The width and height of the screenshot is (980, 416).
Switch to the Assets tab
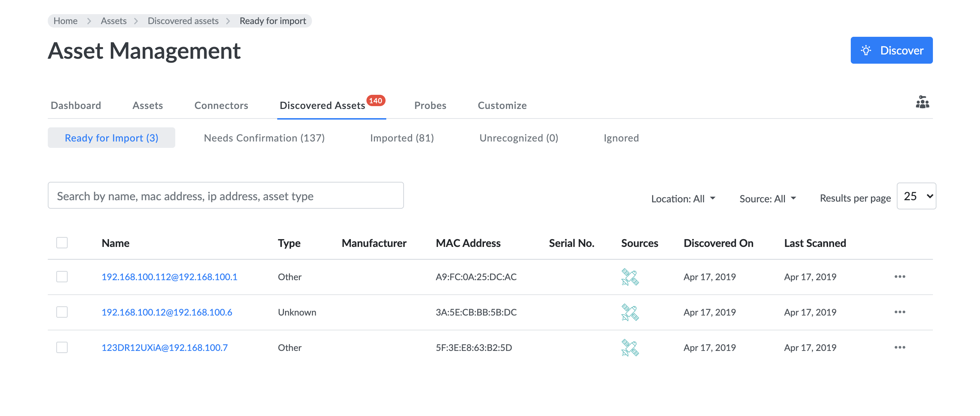click(x=148, y=105)
